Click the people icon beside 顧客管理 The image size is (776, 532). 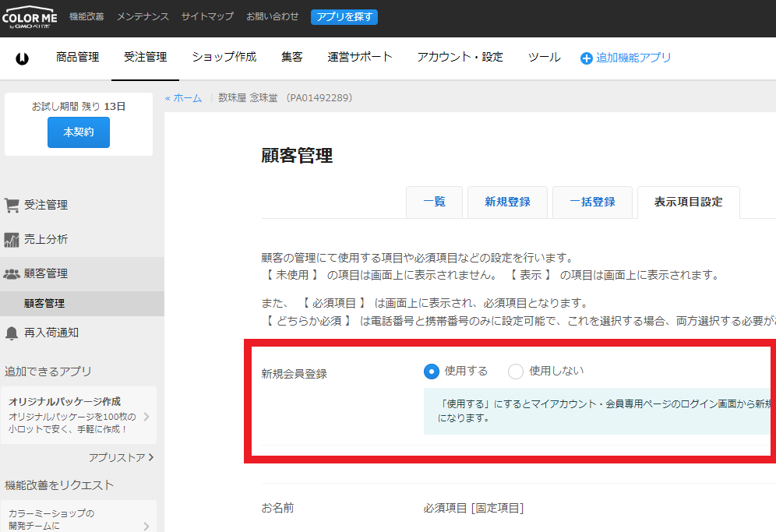coord(12,274)
